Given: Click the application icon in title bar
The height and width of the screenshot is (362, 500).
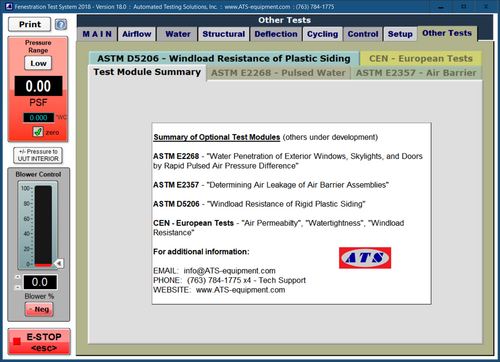Looking at the screenshot, I should [9, 6].
